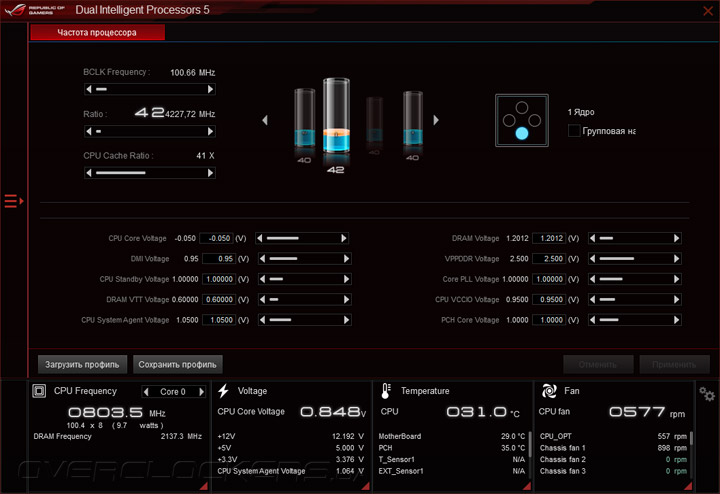This screenshot has height=494, width=720.
Task: Click the BCLK Frequency slider track
Action: point(150,89)
